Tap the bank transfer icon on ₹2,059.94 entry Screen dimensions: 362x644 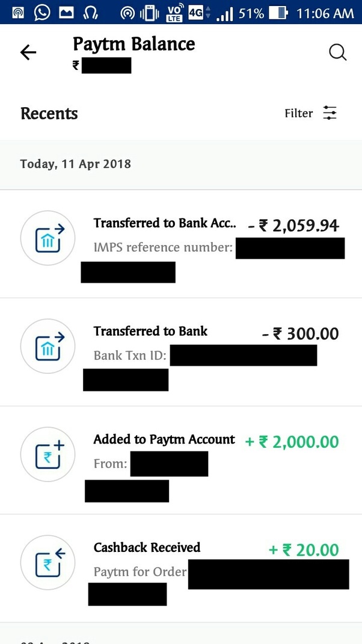pos(48,238)
